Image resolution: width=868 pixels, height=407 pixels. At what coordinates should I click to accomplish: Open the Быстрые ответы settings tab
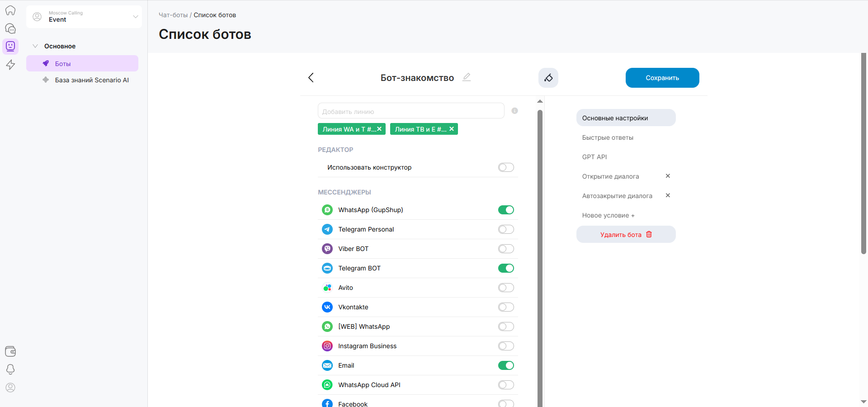pyautogui.click(x=608, y=137)
